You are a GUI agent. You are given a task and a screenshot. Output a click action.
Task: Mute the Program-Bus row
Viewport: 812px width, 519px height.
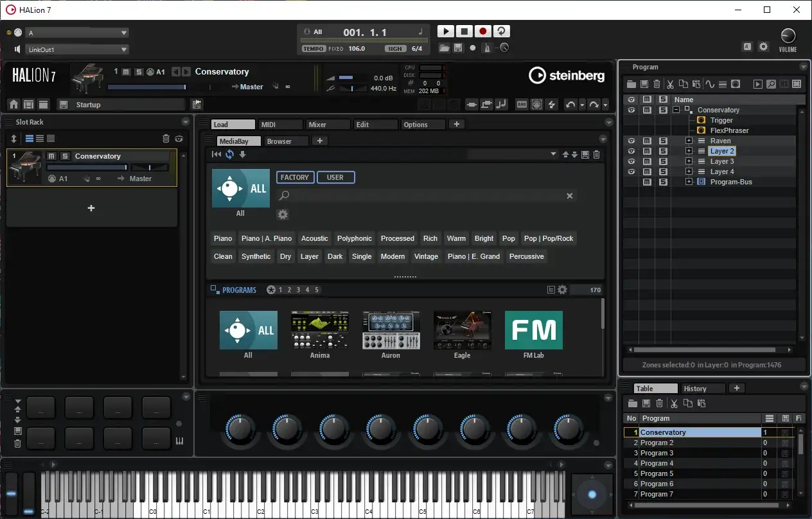(648, 182)
